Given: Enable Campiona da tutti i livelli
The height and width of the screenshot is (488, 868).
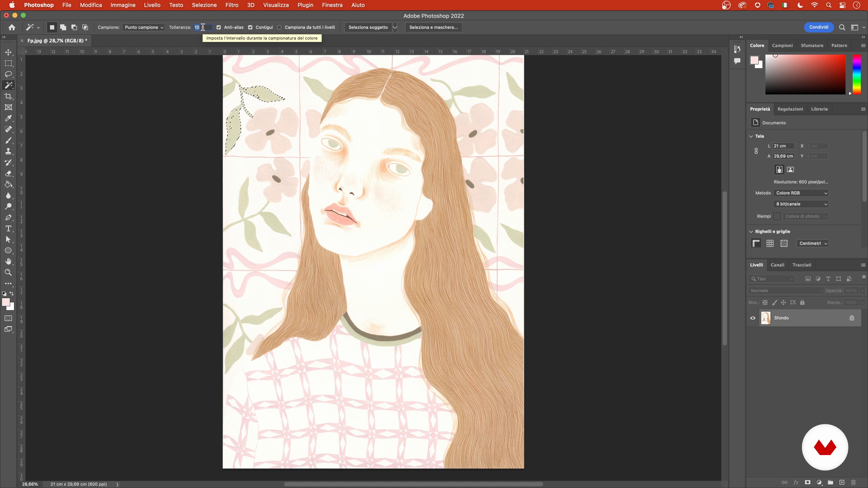Looking at the screenshot, I should click(x=279, y=27).
